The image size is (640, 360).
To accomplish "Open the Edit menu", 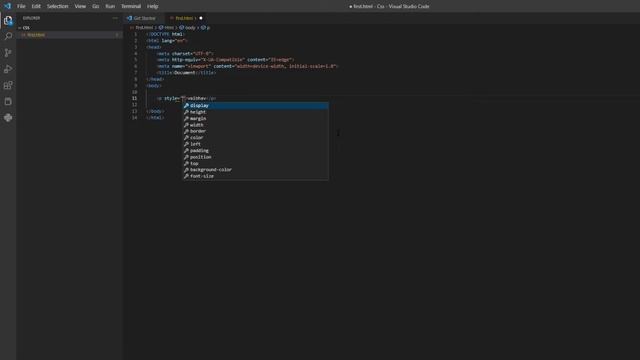I will coord(36,6).
